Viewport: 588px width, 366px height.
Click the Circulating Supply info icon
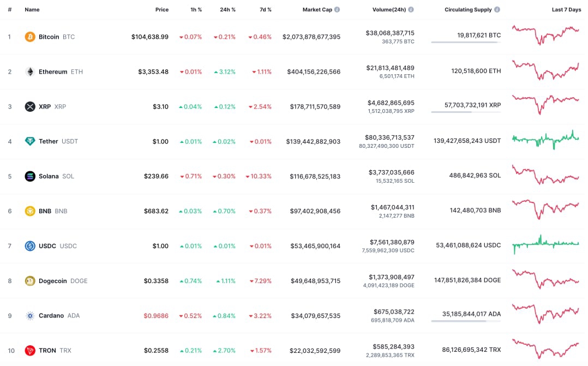pos(497,10)
